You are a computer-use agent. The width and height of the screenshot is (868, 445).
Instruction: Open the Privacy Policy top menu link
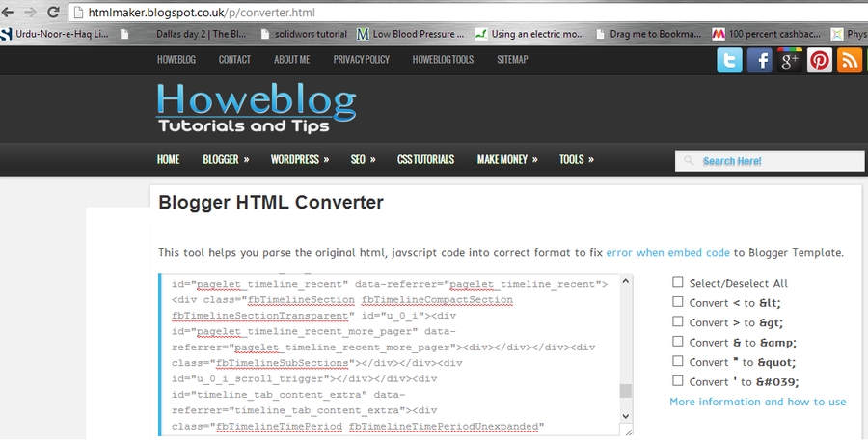pyautogui.click(x=362, y=59)
